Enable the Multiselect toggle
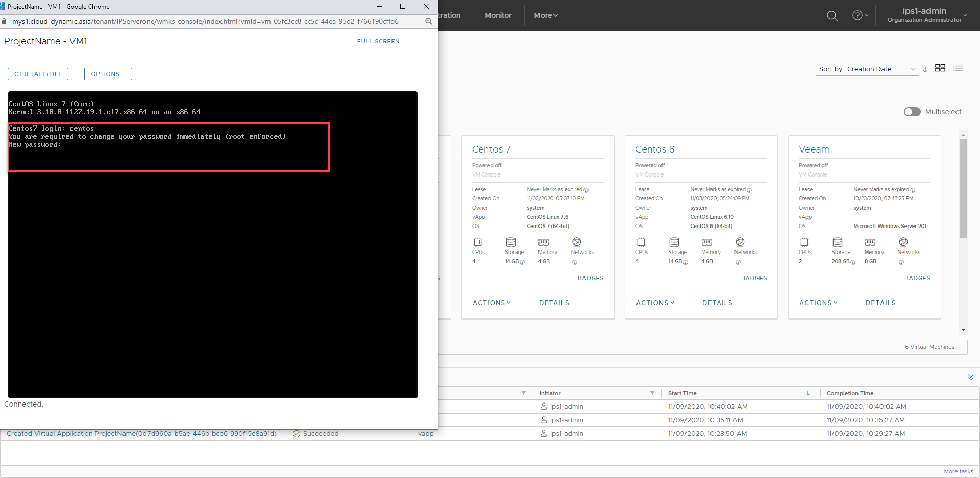The image size is (980, 478). click(912, 111)
